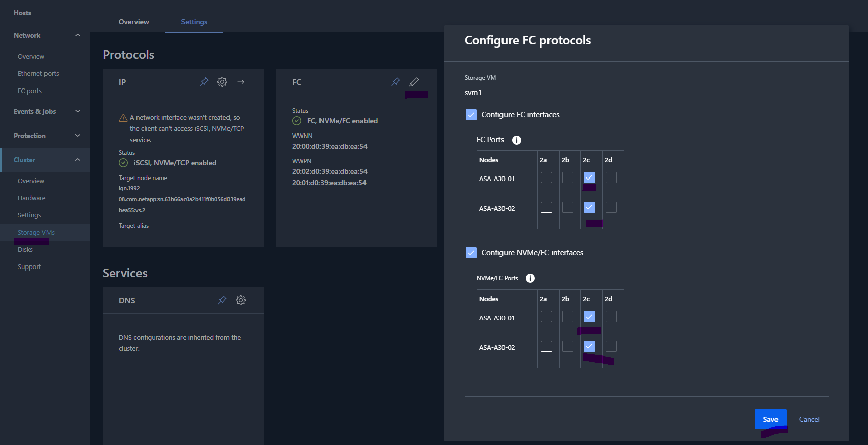868x445 pixels.
Task: Click the pin icon on IP card
Action: (204, 82)
